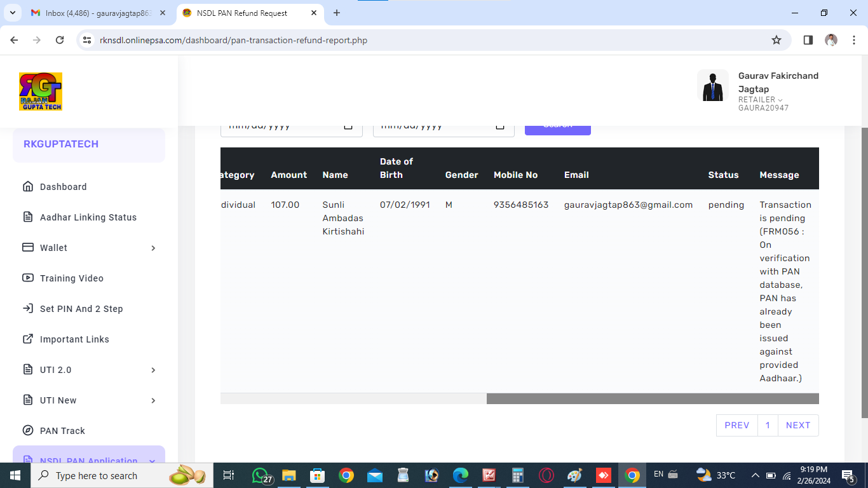Open WhatsApp from the taskbar

pos(261,475)
